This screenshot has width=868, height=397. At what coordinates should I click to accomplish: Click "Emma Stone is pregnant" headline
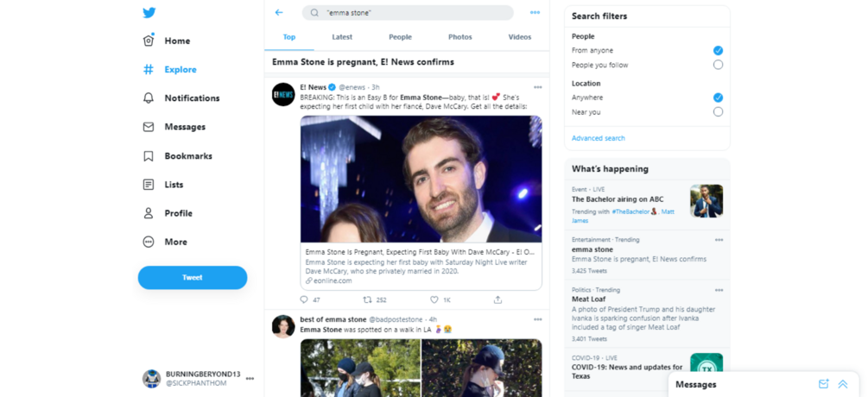[363, 62]
